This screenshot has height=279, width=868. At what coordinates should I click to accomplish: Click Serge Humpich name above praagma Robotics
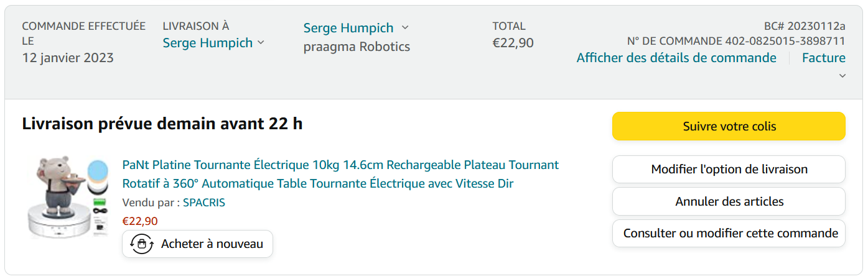[348, 28]
